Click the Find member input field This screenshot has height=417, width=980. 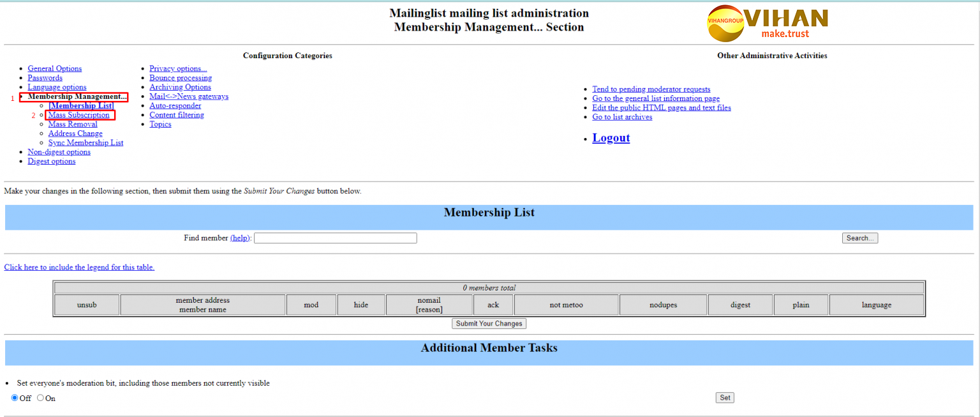pyautogui.click(x=335, y=238)
